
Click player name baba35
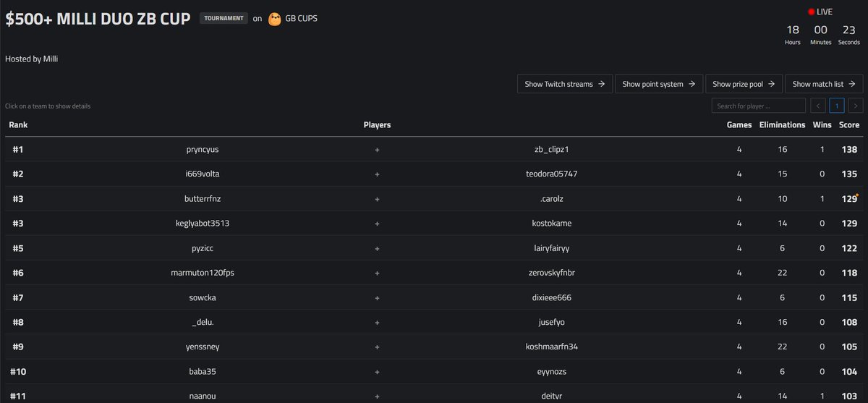(202, 370)
